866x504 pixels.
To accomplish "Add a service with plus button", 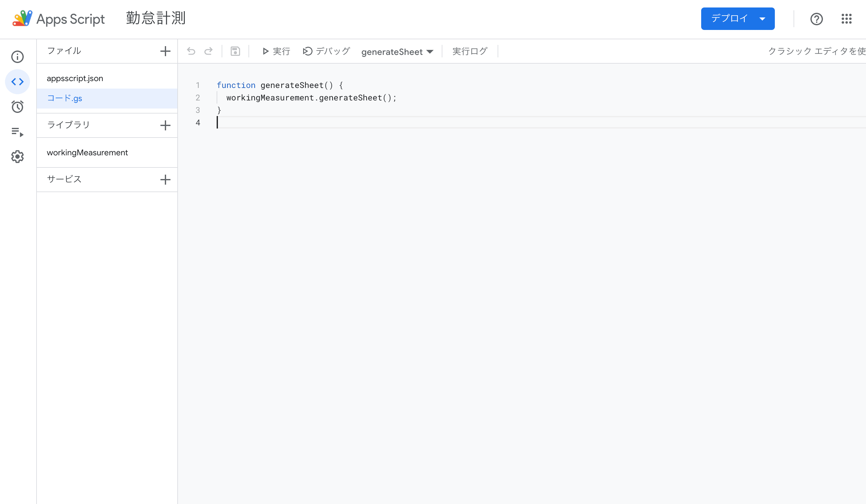I will point(165,180).
